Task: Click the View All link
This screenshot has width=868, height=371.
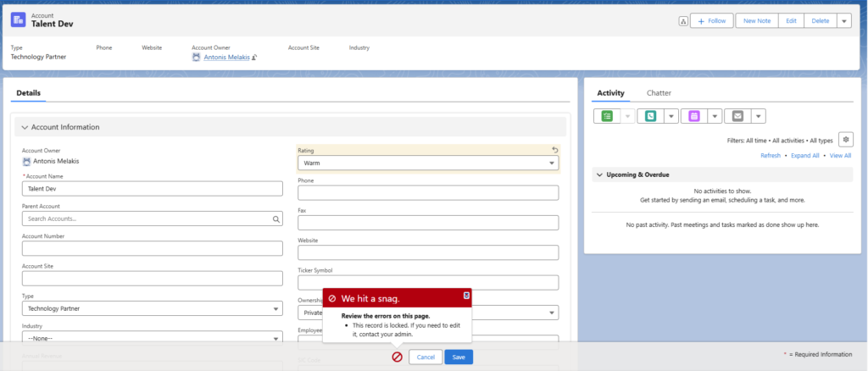Action: [840, 155]
